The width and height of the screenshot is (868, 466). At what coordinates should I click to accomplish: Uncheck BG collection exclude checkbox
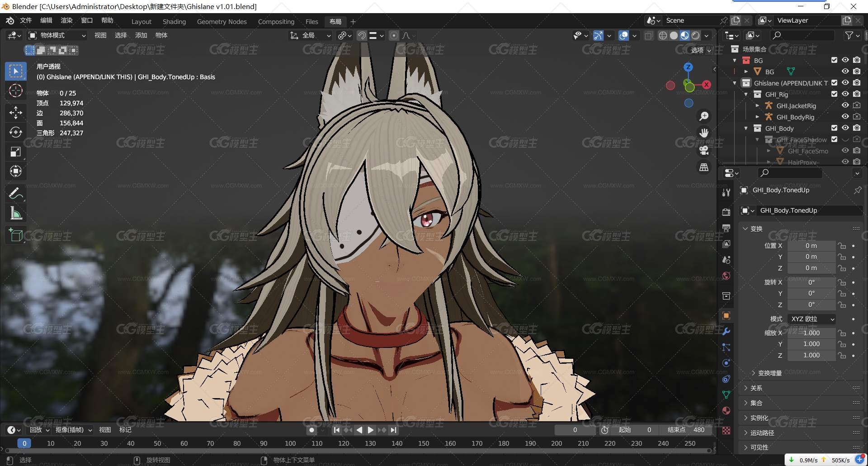834,60
